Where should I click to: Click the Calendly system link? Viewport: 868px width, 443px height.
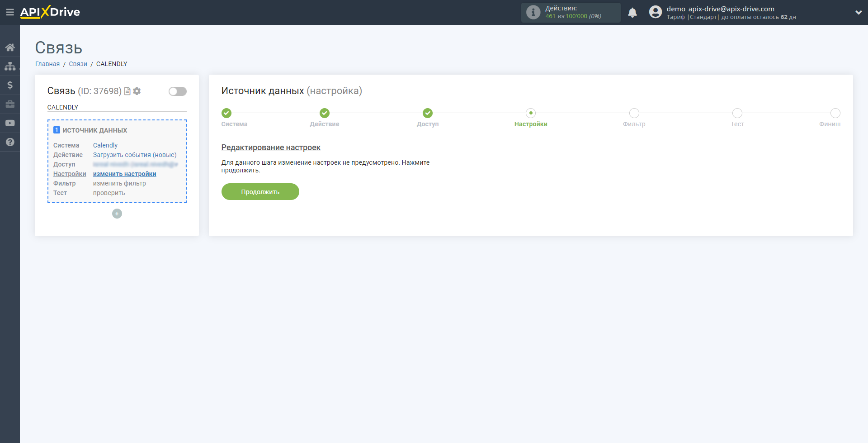[105, 145]
